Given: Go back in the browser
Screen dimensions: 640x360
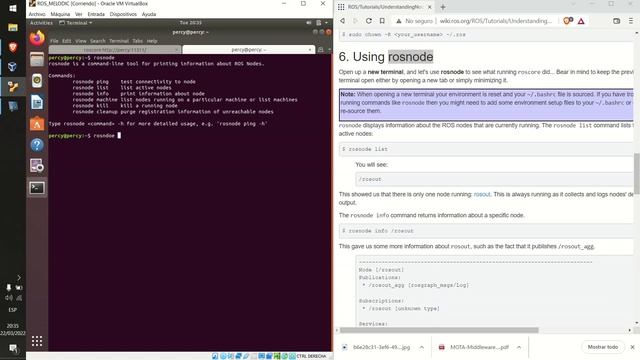Looking at the screenshot, I should coord(343,21).
